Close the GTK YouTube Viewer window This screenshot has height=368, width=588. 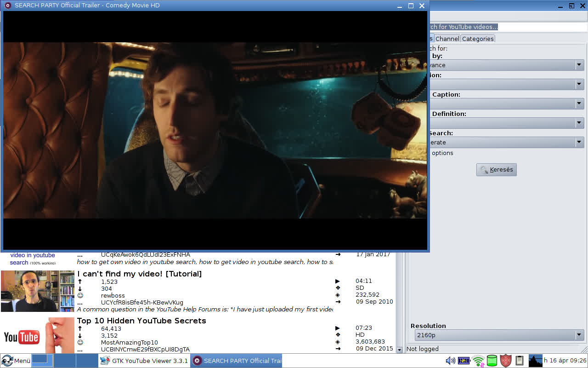coord(582,6)
